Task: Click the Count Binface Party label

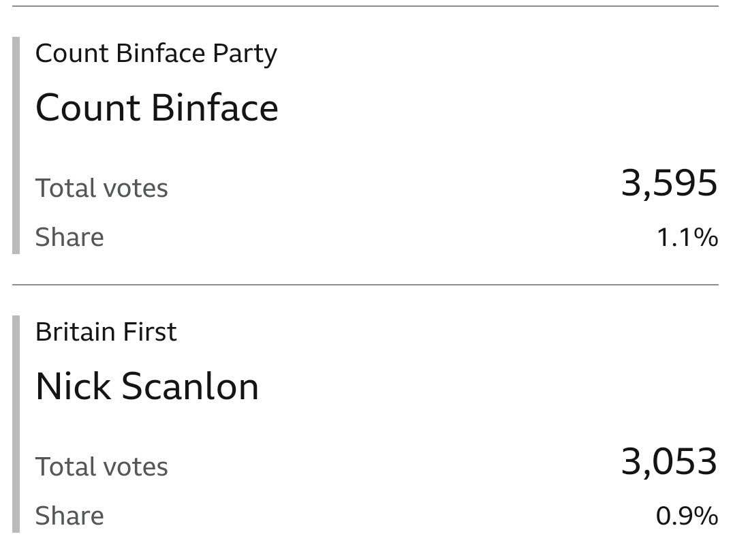Action: point(156,54)
